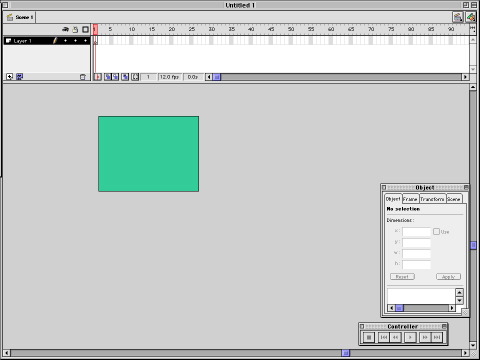Select the green rectangle on stage
Viewport: 480px width, 360px height.
pyautogui.click(x=148, y=154)
